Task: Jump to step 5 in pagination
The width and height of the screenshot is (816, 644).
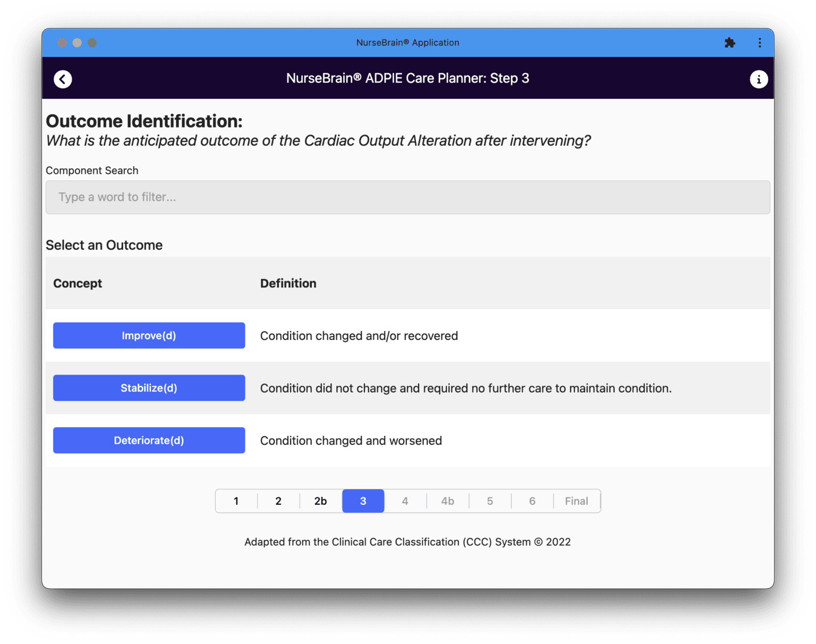Action: 490,501
